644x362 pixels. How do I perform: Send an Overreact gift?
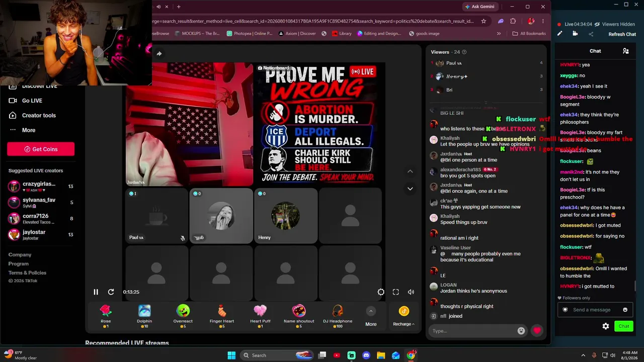tap(183, 316)
